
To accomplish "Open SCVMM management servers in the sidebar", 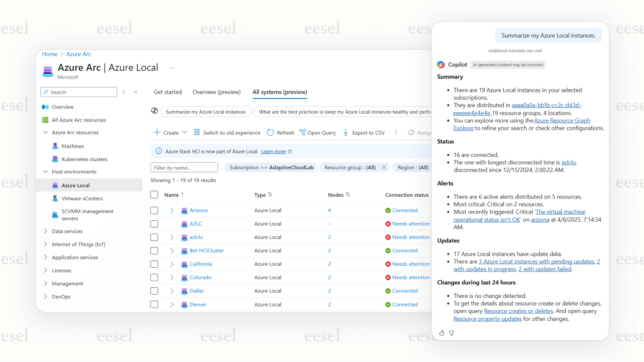I will click(87, 215).
